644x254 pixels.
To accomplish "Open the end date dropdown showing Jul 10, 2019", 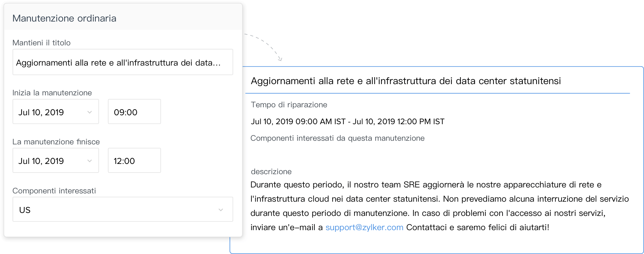I will click(x=50, y=161).
